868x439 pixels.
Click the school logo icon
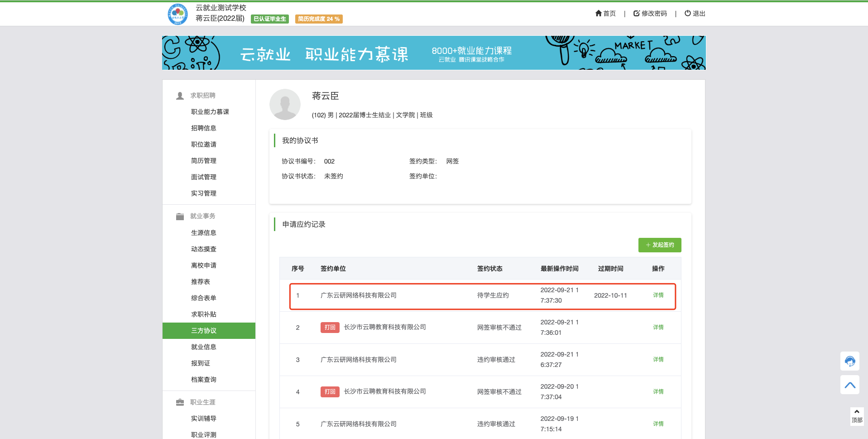177,14
